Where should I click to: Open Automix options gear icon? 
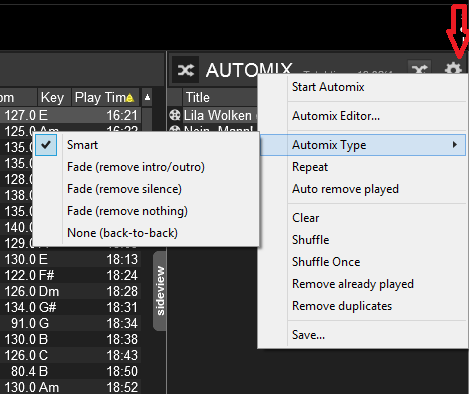(x=453, y=69)
